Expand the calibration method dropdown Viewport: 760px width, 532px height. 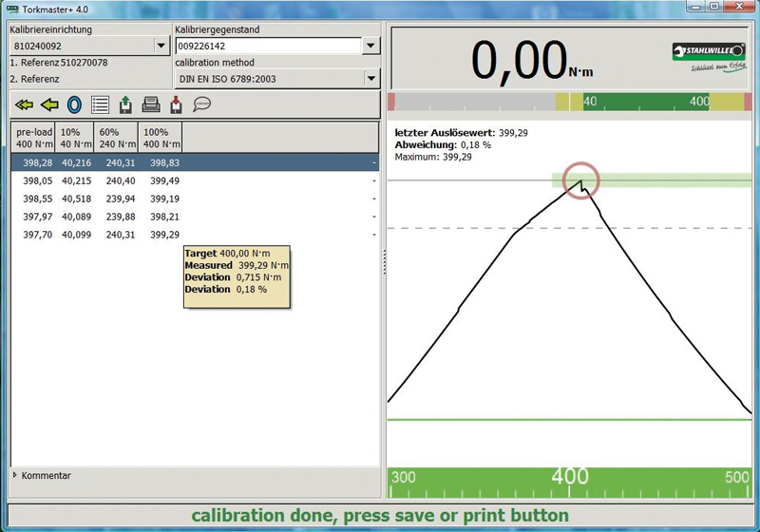click(370, 79)
